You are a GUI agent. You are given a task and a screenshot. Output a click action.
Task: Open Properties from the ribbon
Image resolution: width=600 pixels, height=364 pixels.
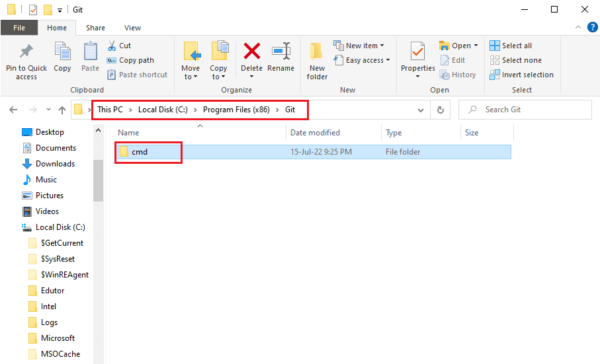(x=417, y=52)
